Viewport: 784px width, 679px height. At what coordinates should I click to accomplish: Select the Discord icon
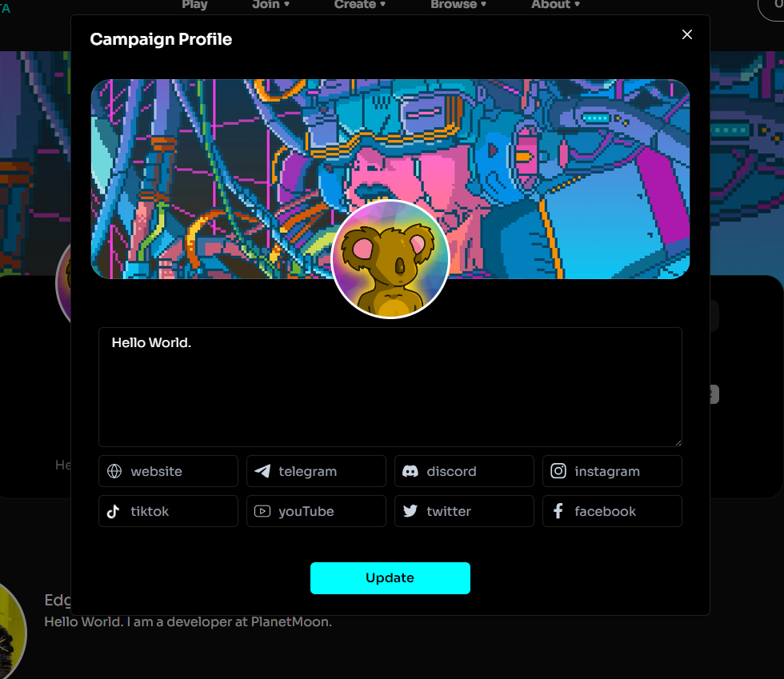pos(410,471)
